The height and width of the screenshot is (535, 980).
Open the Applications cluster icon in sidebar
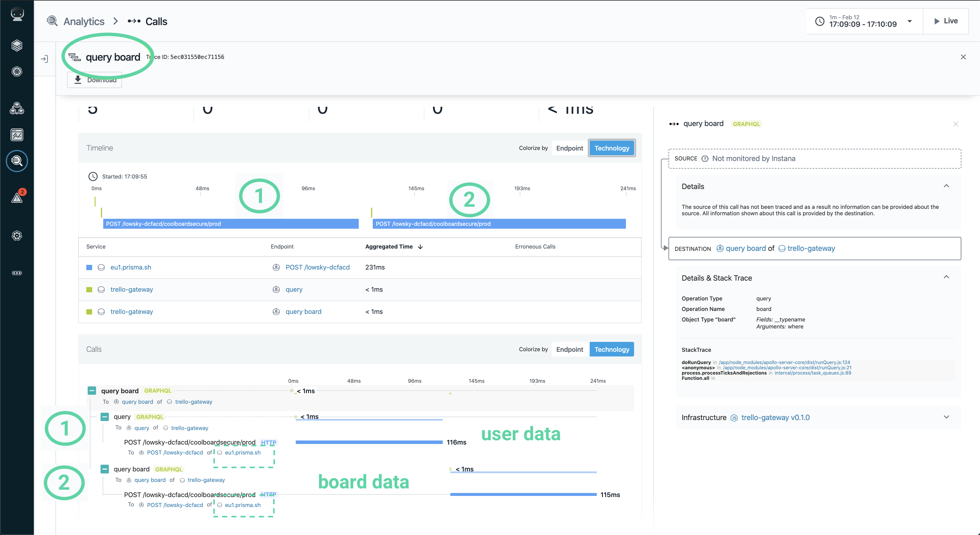pos(17,109)
